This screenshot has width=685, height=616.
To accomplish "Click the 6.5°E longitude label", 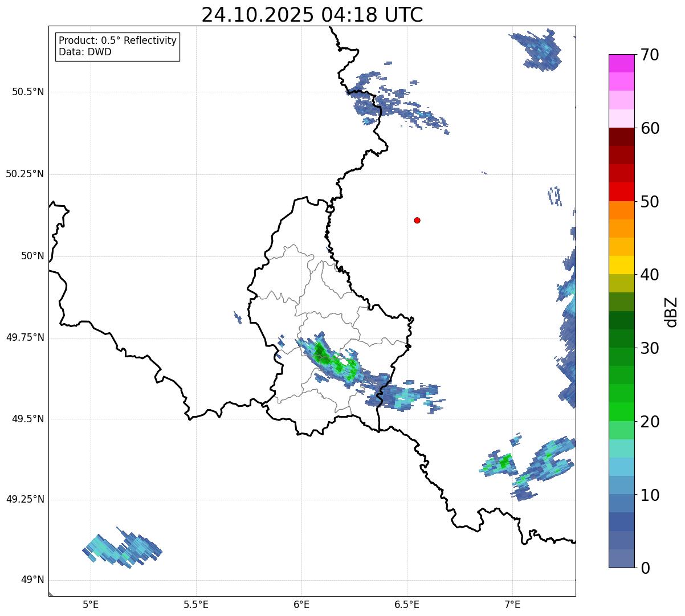I will (x=407, y=604).
